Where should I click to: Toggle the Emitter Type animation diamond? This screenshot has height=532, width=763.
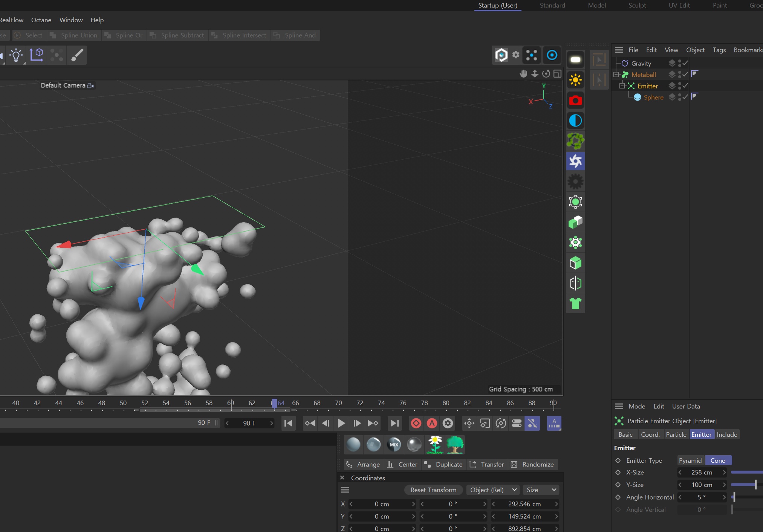tap(618, 460)
